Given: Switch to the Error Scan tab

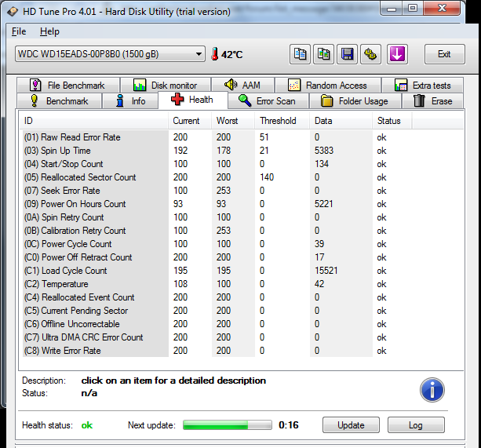Looking at the screenshot, I should point(268,101).
